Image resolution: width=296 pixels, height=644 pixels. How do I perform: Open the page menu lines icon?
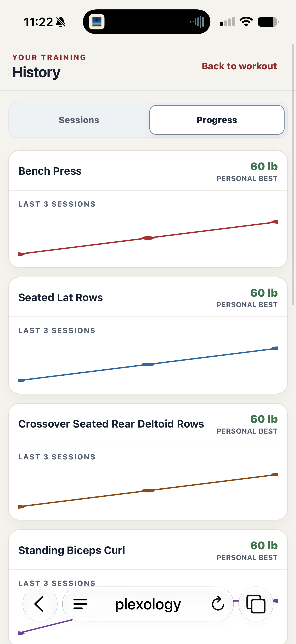(80, 604)
